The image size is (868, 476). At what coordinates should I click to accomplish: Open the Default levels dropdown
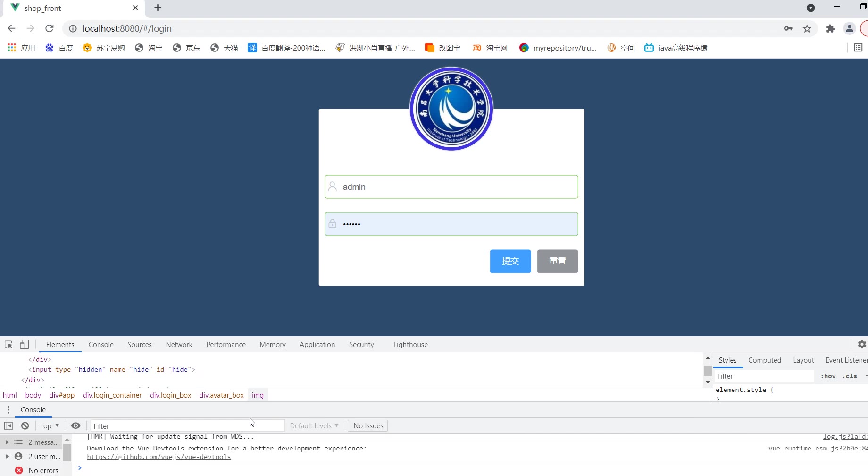pyautogui.click(x=314, y=425)
